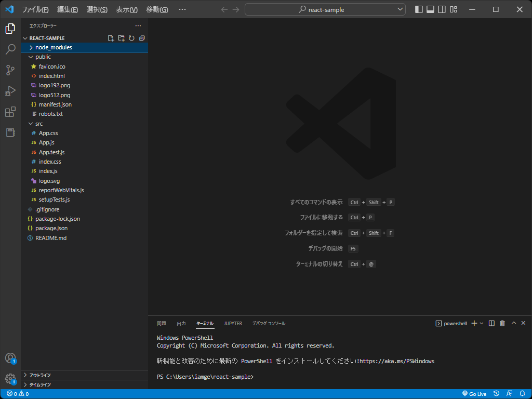Click history icon in status bar
This screenshot has height=399, width=532.
pyautogui.click(x=496, y=394)
